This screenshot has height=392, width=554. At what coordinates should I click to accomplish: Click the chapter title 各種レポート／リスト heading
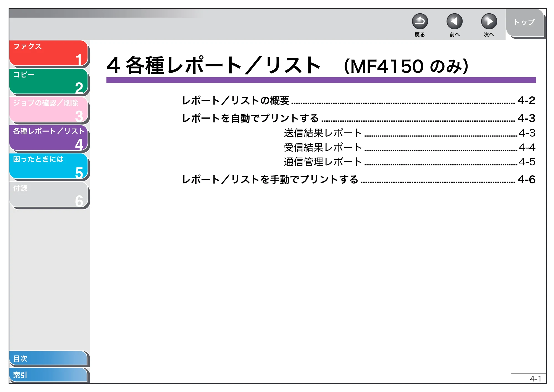click(x=223, y=66)
